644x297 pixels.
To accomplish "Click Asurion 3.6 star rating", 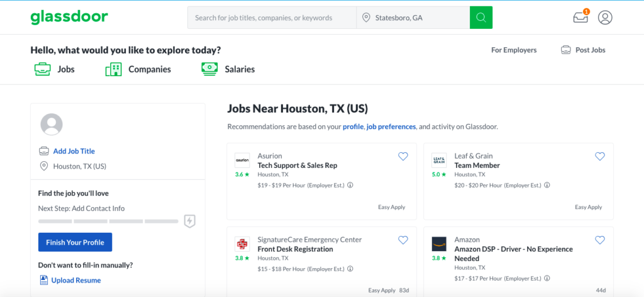I will point(242,174).
